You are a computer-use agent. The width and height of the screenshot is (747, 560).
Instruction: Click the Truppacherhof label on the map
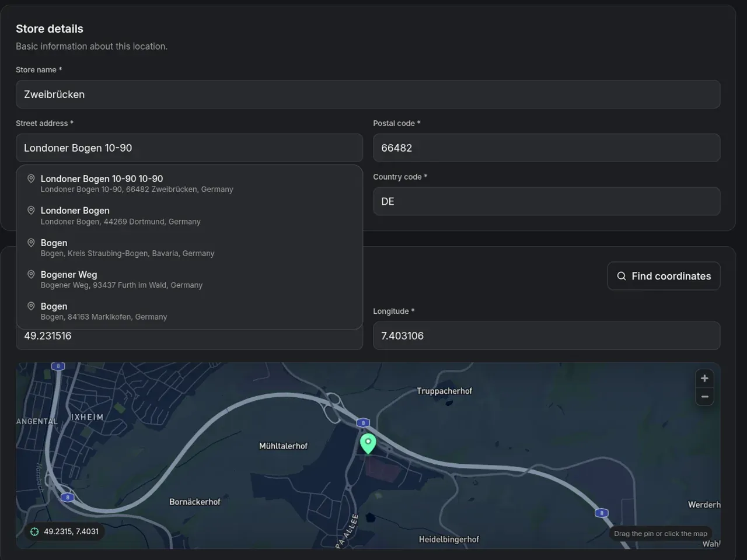pyautogui.click(x=444, y=391)
